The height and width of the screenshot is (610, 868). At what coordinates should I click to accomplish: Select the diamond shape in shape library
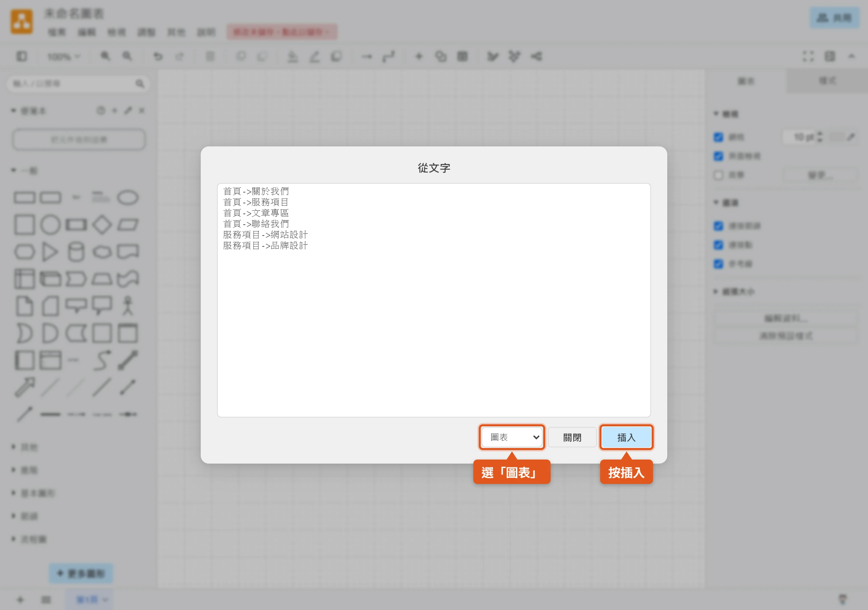coord(102,225)
